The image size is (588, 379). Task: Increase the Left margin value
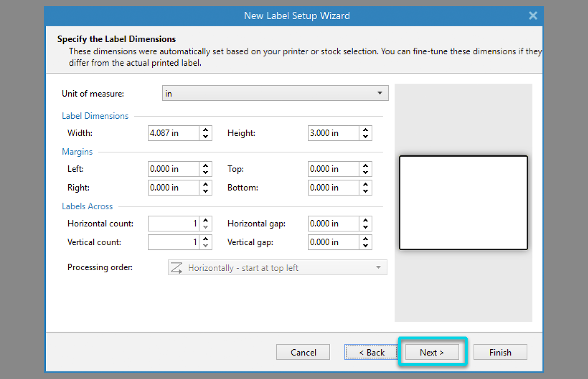(205, 166)
